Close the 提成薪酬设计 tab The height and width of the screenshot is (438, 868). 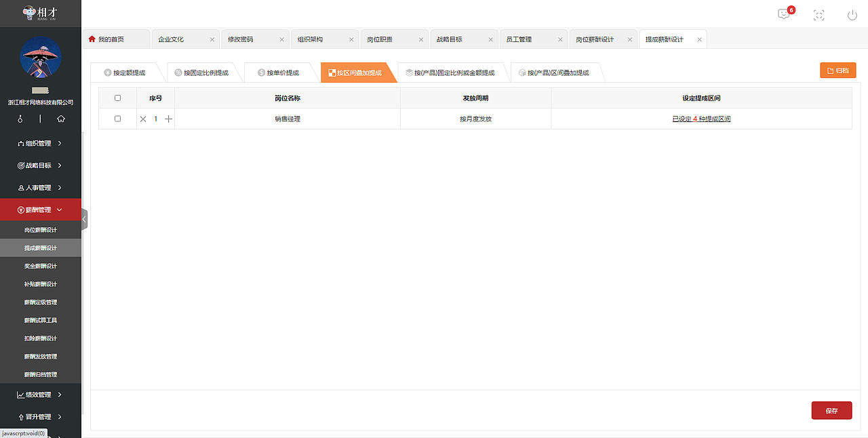point(700,39)
